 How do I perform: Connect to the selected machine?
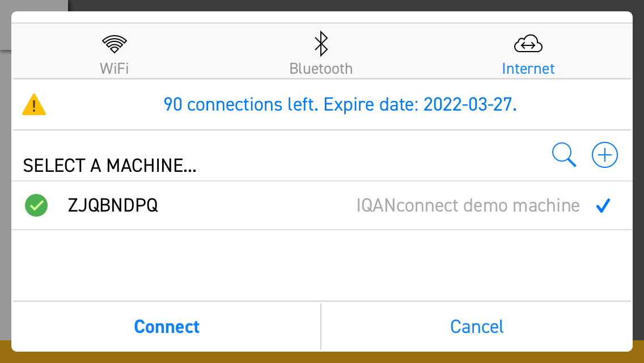coord(167,327)
